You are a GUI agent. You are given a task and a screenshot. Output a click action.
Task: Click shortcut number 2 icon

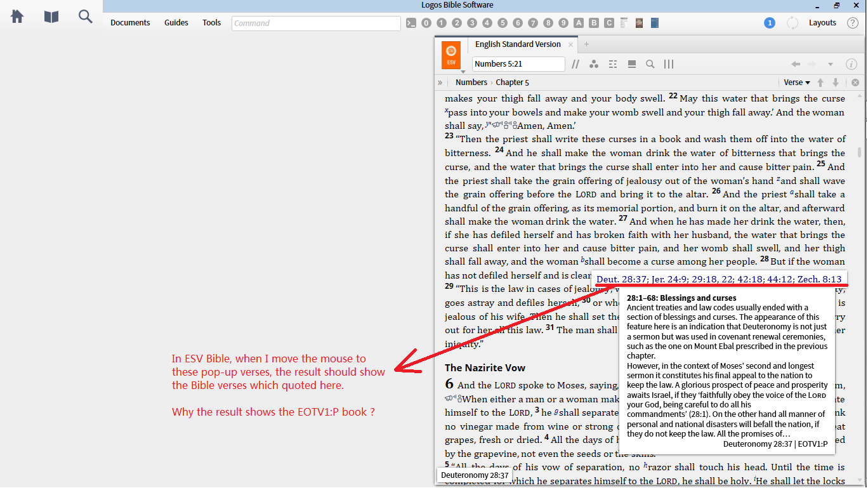pyautogui.click(x=457, y=23)
